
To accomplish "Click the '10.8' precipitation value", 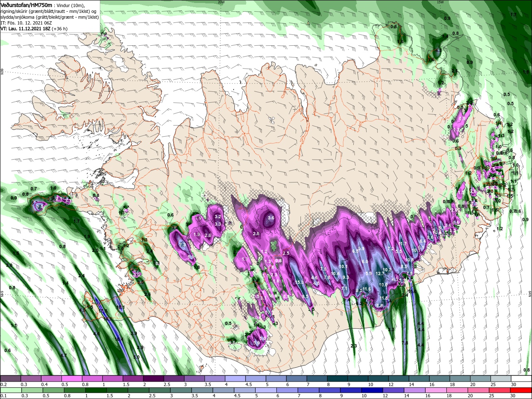I will pos(409,260).
